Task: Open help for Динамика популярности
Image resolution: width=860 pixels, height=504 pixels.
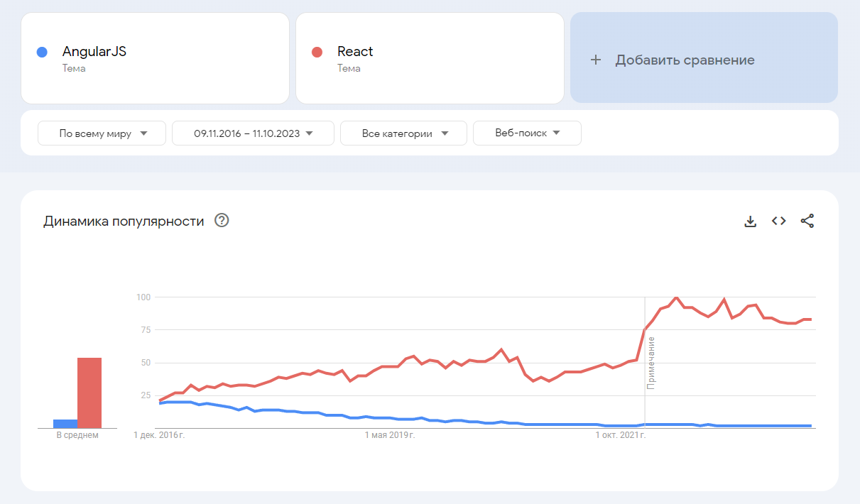Action: (222, 221)
